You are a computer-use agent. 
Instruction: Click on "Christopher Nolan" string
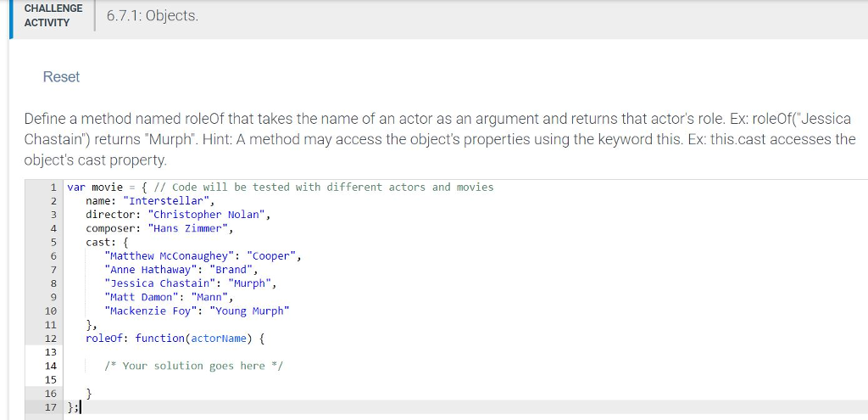(209, 215)
